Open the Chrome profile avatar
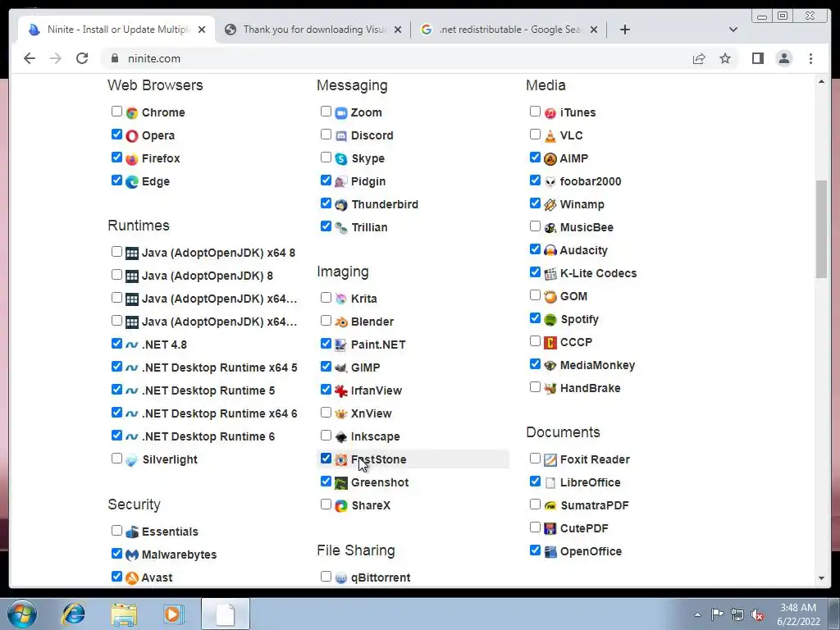 click(x=783, y=58)
